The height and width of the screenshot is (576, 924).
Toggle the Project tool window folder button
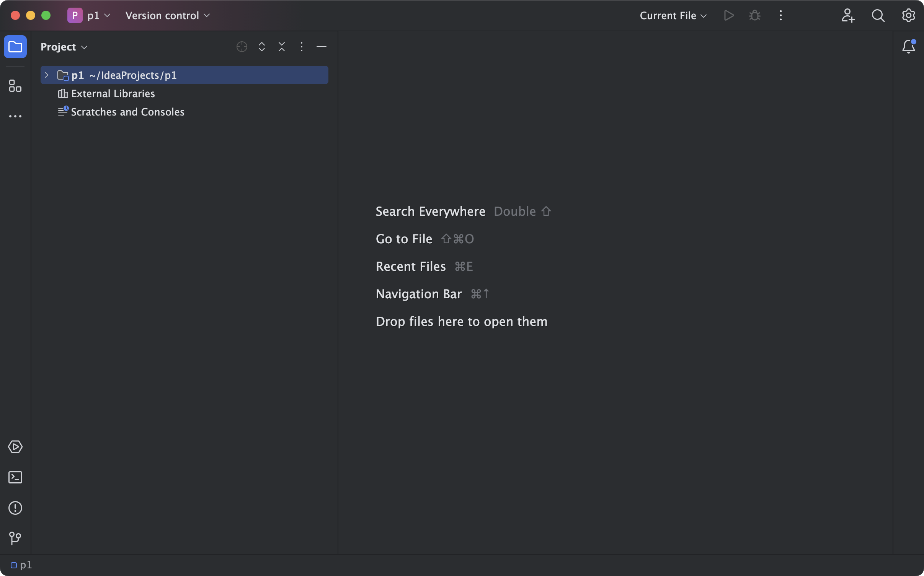click(15, 47)
